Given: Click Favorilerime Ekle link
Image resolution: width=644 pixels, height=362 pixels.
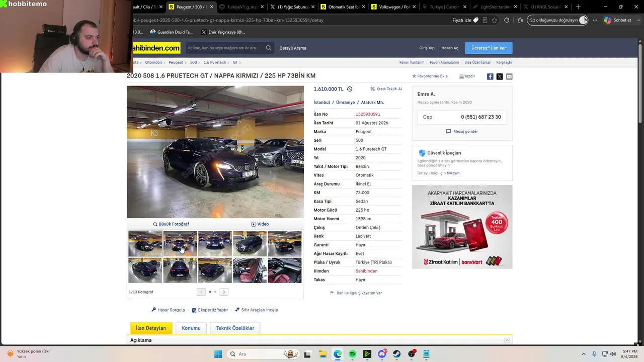Looking at the screenshot, I should (x=430, y=76).
